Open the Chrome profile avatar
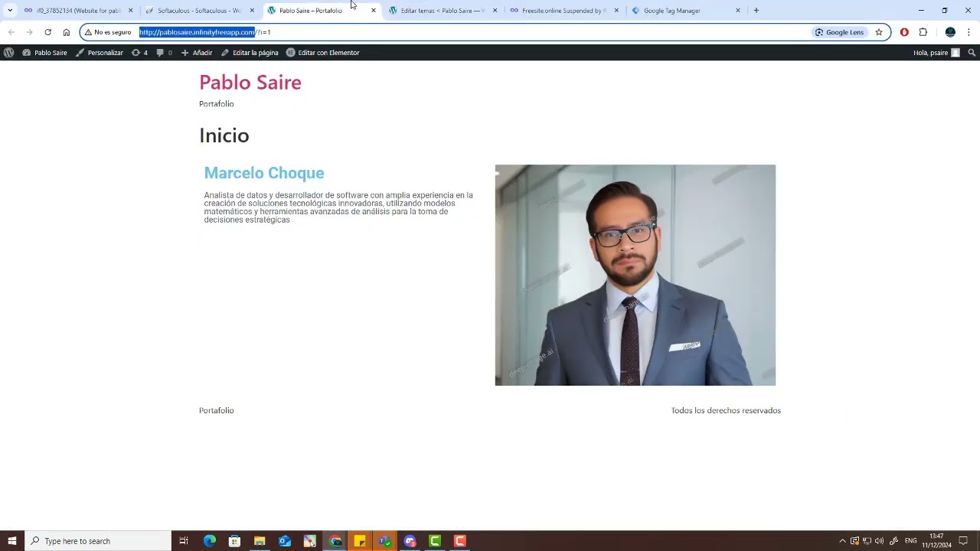The height and width of the screenshot is (551, 980). pos(950,32)
